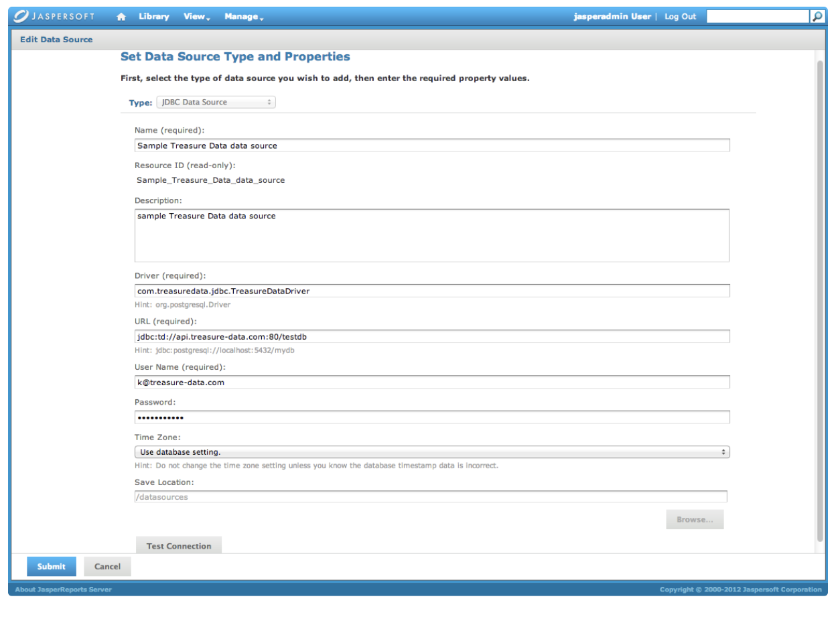Focus the Password field
Screen dimensions: 840x619
(x=431, y=417)
